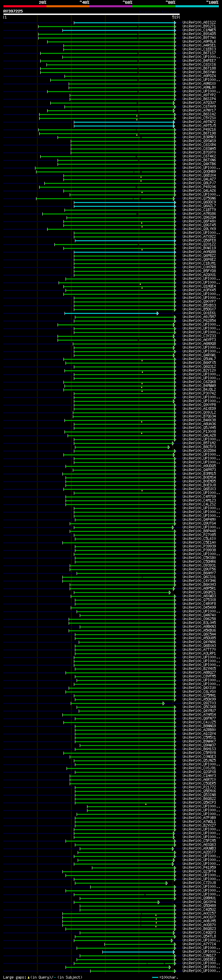222x980 pixels.
Task: Open hit UniRef100_A0CC57
Action: pyautogui.click(x=199, y=913)
